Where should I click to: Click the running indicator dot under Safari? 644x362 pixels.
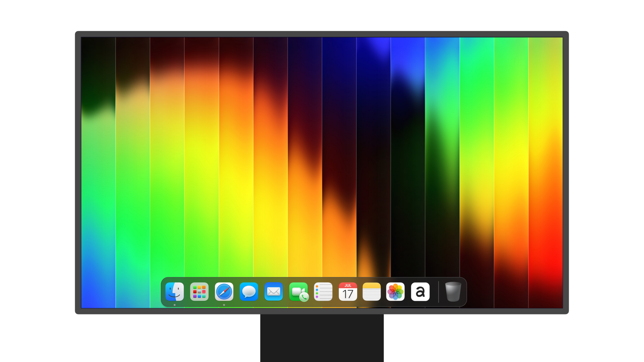(x=224, y=305)
